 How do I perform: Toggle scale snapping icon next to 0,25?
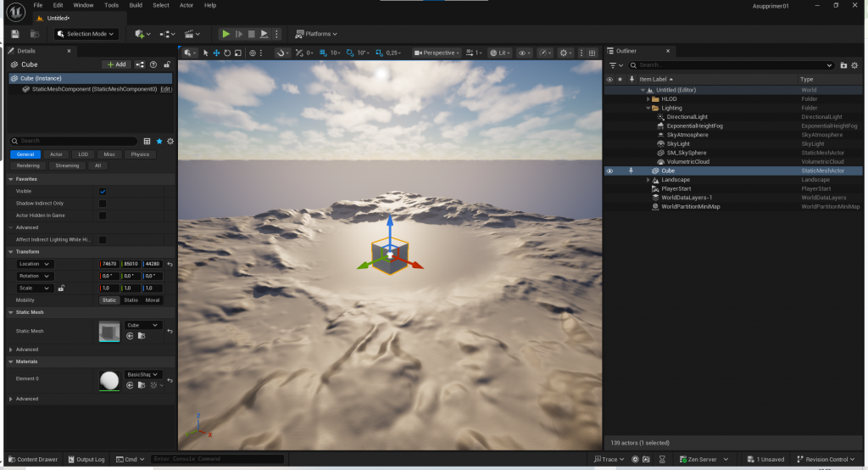[379, 53]
